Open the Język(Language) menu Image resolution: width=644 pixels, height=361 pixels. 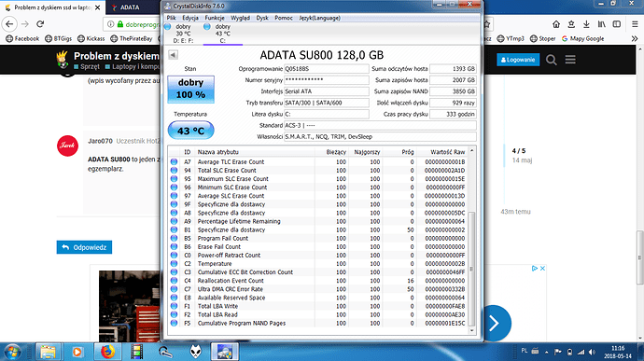coord(319,18)
